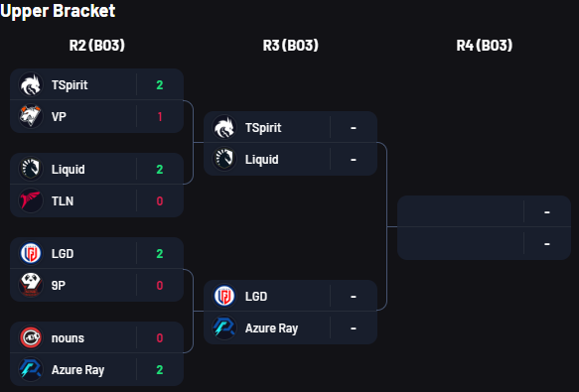Click the 9P panda logo

click(31, 285)
